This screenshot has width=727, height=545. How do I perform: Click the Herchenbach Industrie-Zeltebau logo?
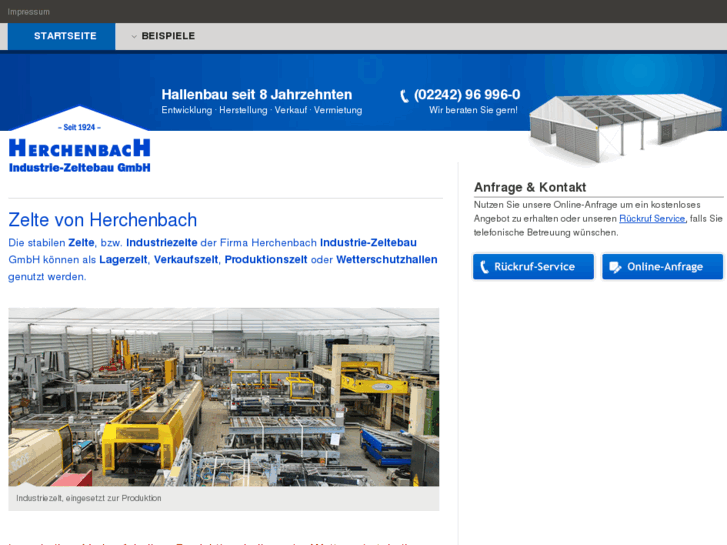coord(80,141)
